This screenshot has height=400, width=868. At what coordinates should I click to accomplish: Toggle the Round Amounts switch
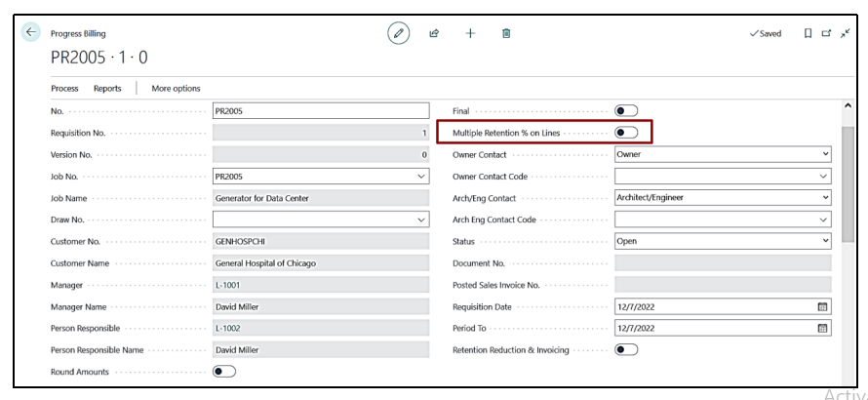(224, 372)
